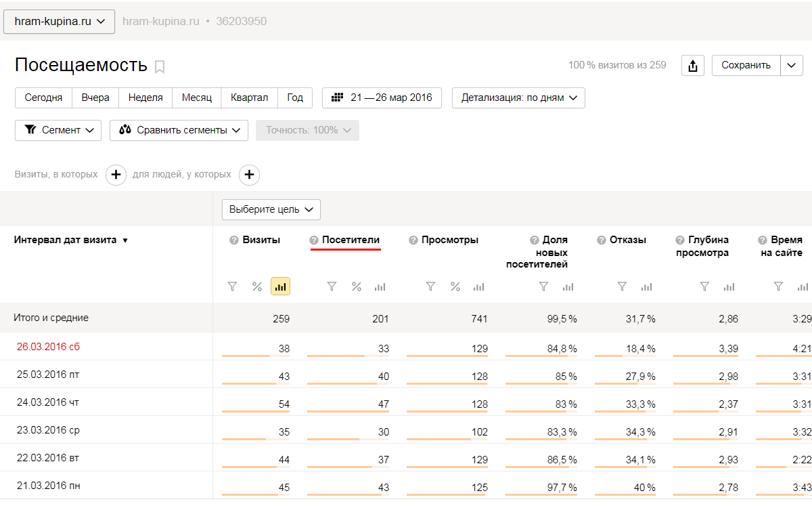Image resolution: width=812 pixels, height=508 pixels.
Task: Open the Сравнить сегменты button
Action: pyautogui.click(x=179, y=130)
